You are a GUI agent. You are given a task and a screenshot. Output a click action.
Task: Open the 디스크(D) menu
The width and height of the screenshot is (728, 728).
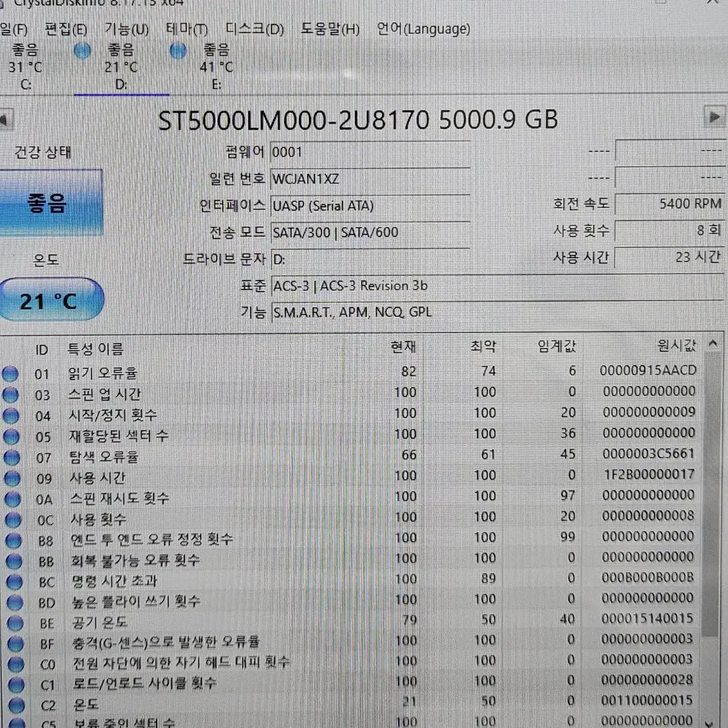pos(254,29)
